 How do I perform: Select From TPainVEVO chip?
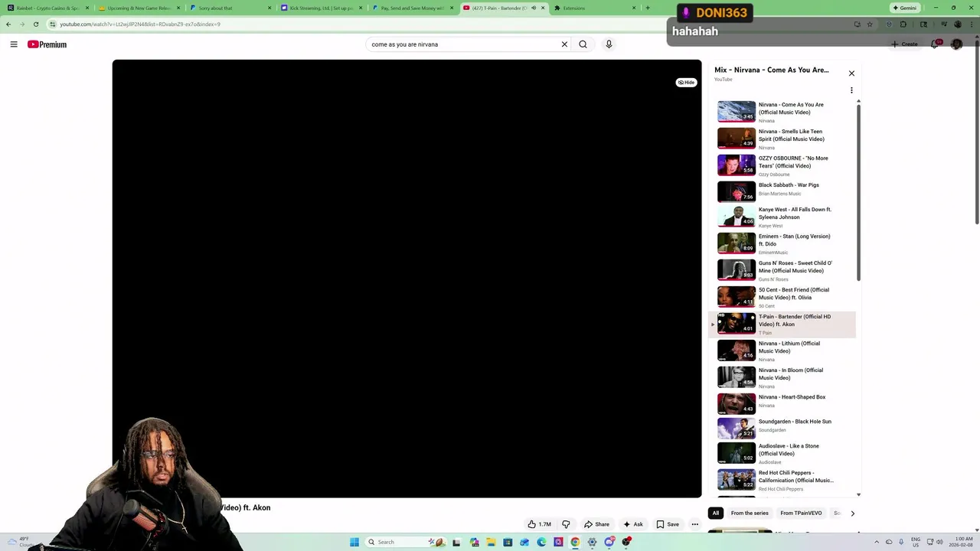[x=801, y=514]
